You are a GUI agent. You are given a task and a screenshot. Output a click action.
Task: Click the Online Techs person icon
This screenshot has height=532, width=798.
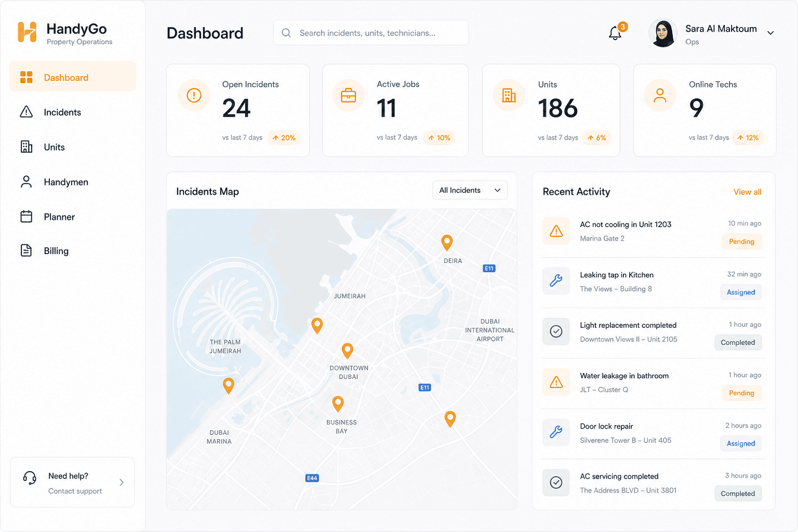[660, 95]
